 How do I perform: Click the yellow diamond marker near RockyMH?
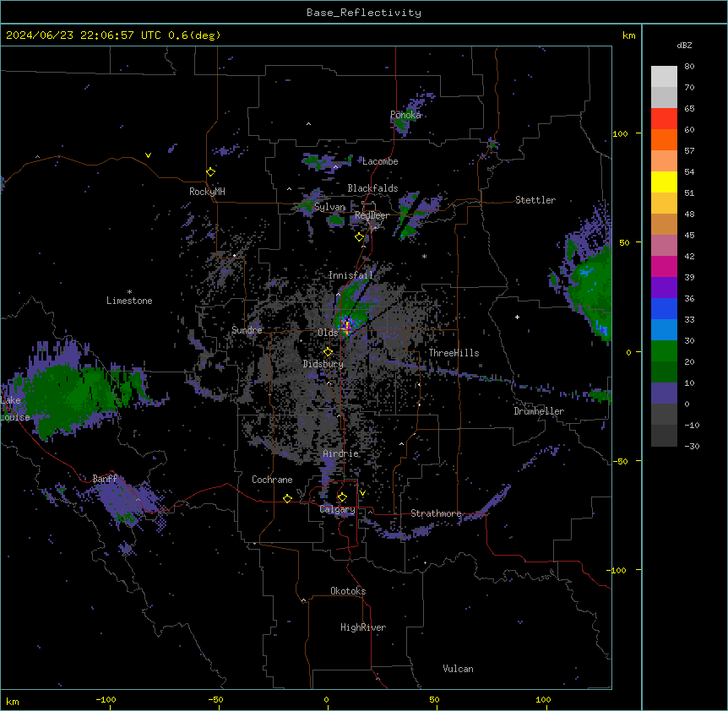(211, 172)
